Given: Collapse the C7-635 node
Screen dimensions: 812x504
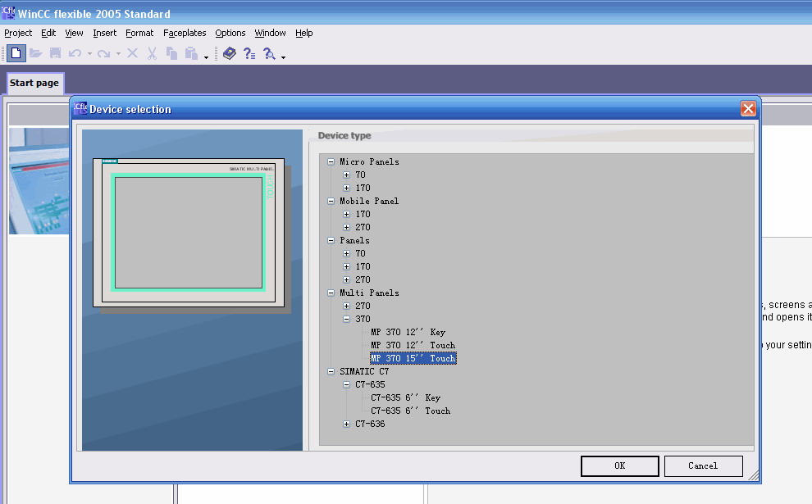Looking at the screenshot, I should (346, 384).
